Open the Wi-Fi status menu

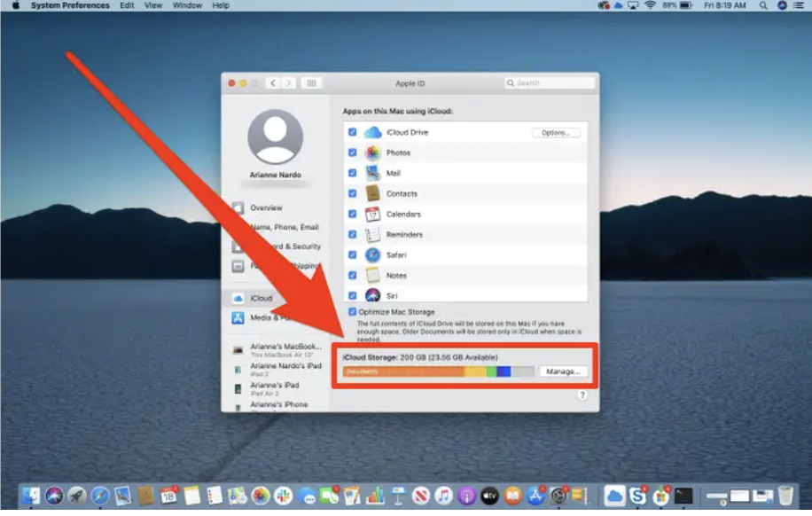[651, 5]
